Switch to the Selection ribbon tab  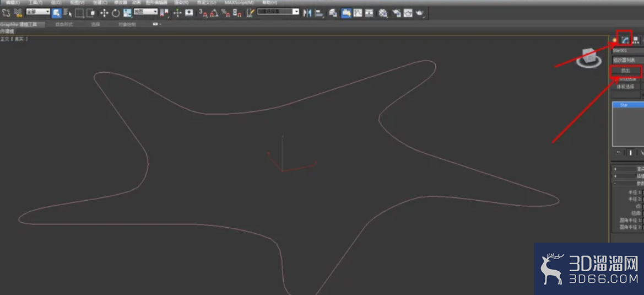tap(95, 24)
